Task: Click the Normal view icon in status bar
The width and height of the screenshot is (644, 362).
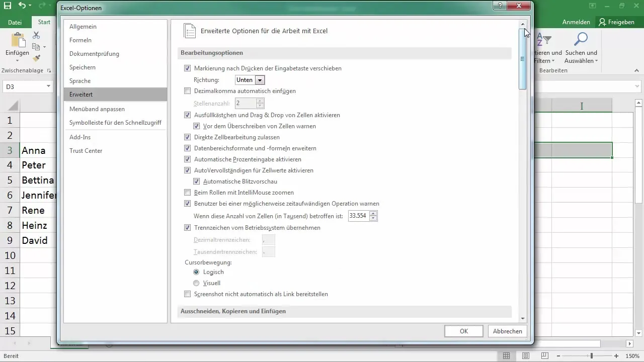Action: tap(507, 355)
